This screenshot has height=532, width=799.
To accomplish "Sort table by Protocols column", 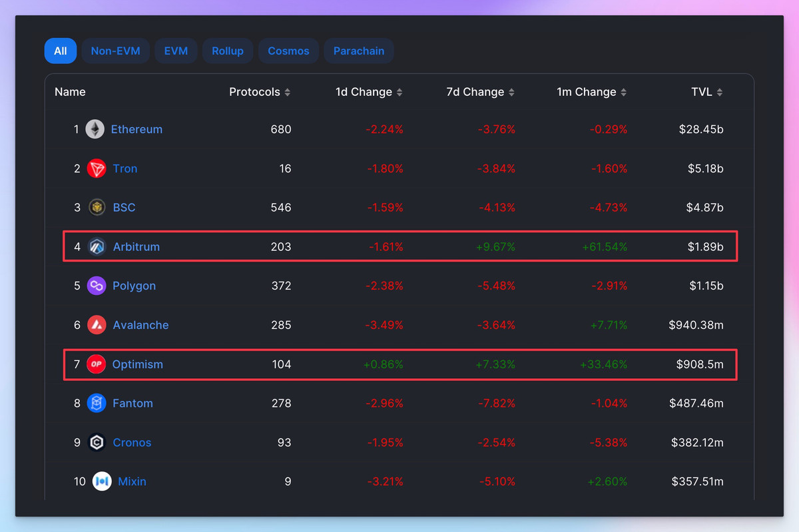I will (x=287, y=93).
